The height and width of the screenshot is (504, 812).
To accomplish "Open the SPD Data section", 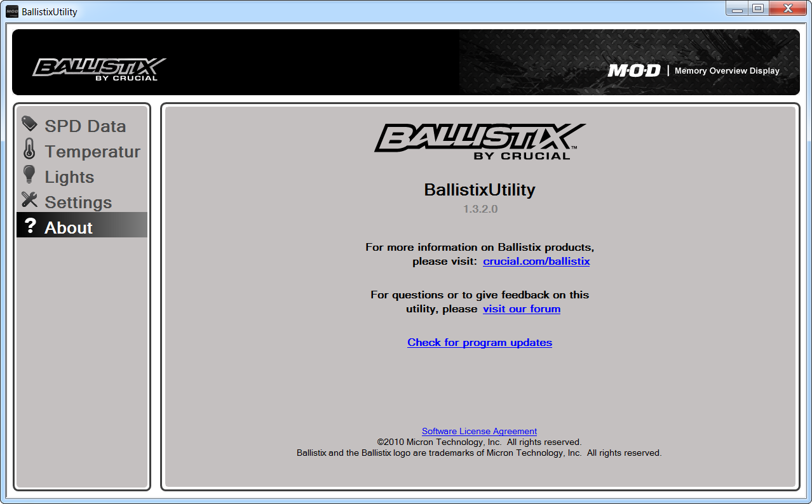I will tap(85, 126).
